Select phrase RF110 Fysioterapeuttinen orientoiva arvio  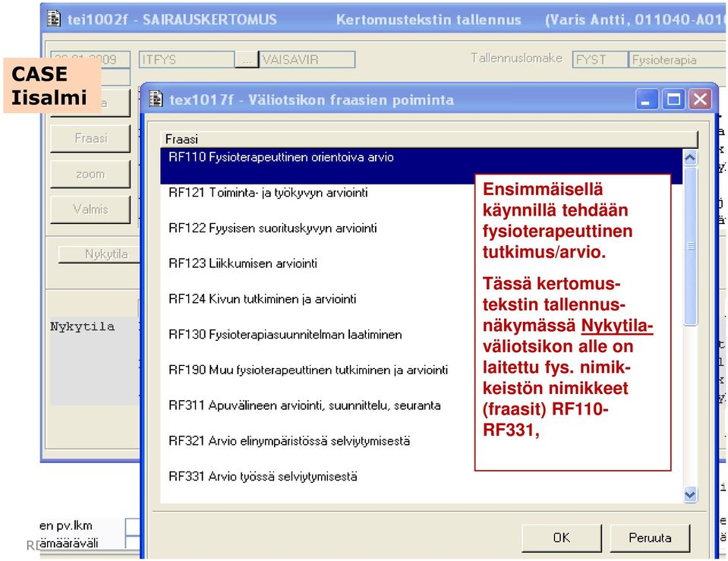click(421, 166)
